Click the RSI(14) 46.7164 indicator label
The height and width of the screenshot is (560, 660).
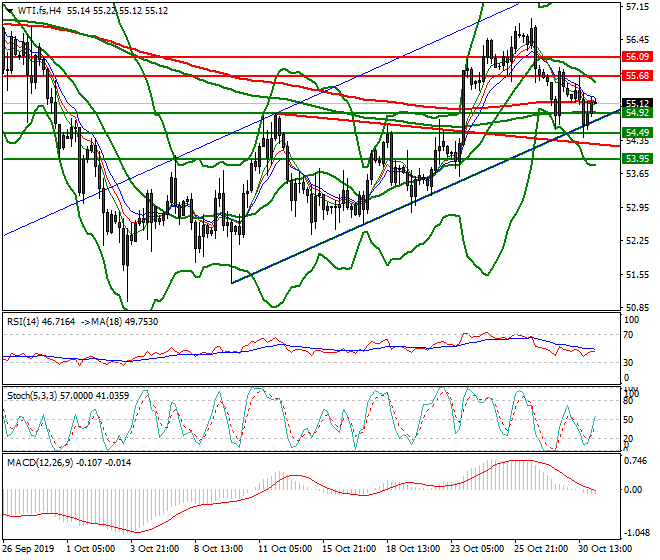[x=41, y=322]
